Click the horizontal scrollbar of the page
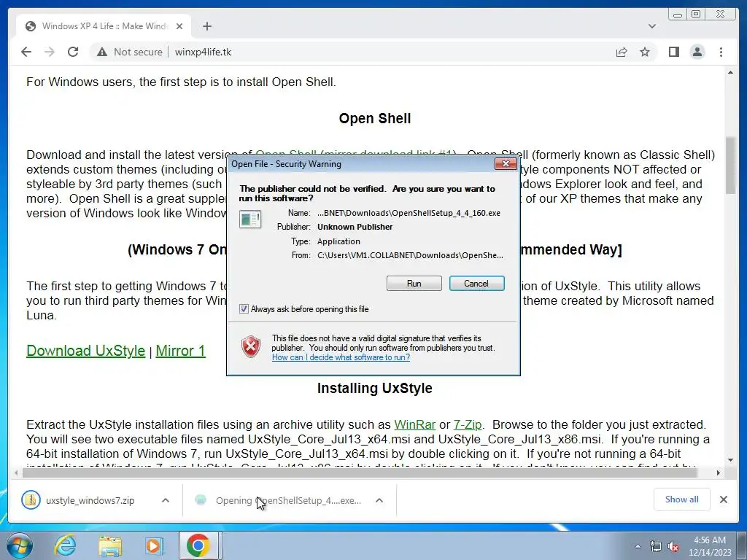This screenshot has height=560, width=747. point(360,472)
